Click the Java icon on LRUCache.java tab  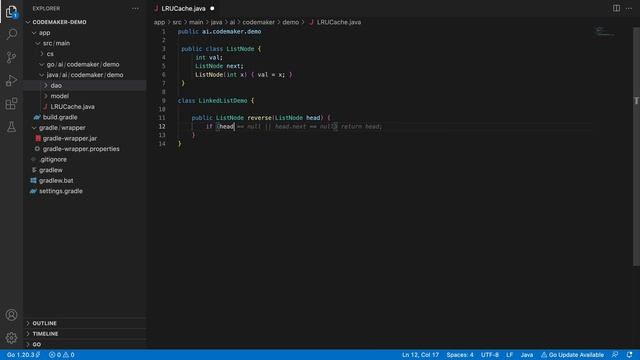tap(156, 8)
